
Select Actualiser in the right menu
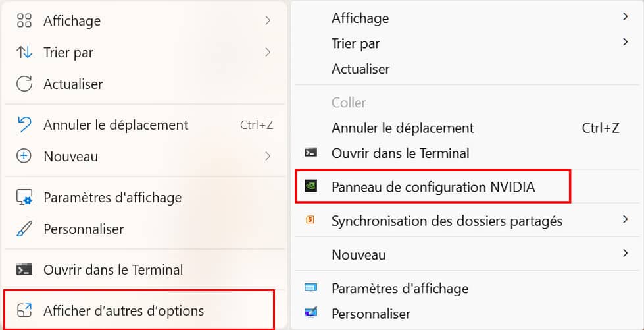(x=360, y=69)
